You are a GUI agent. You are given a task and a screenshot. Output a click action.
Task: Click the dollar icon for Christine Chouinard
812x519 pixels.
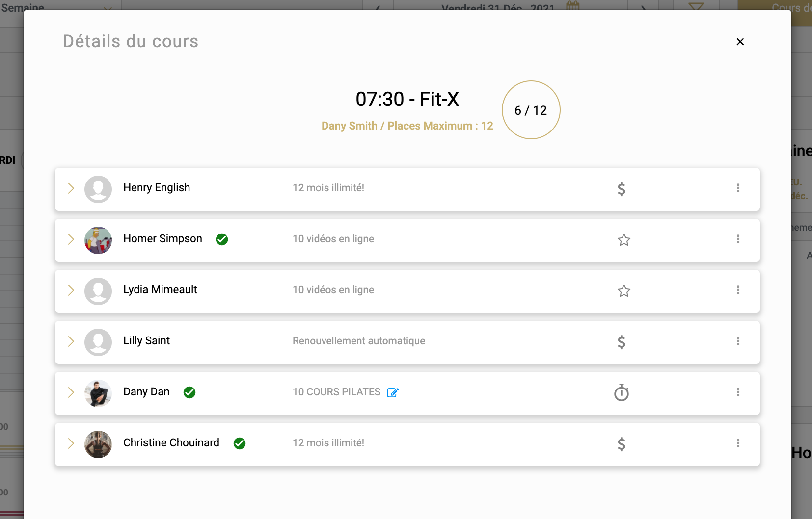point(622,444)
